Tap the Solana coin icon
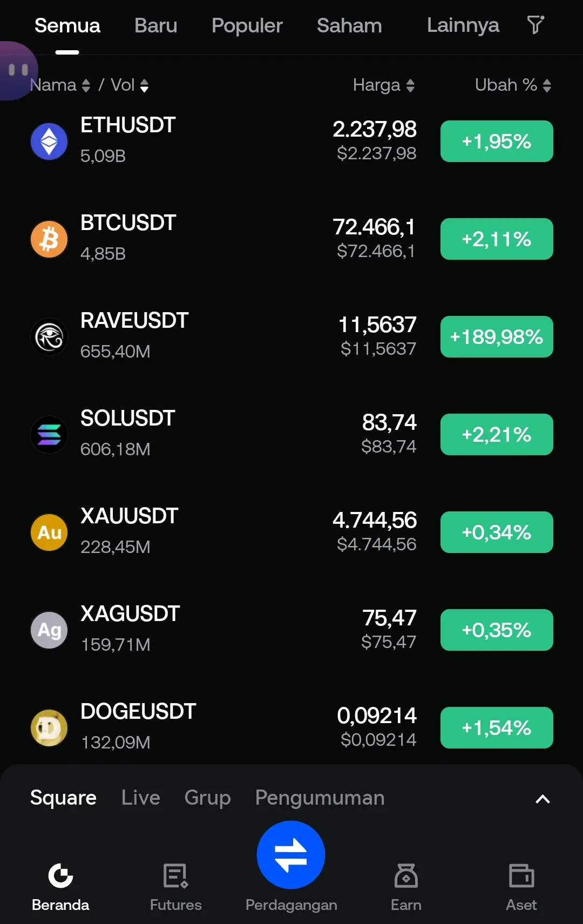The height and width of the screenshot is (924, 583). tap(49, 435)
